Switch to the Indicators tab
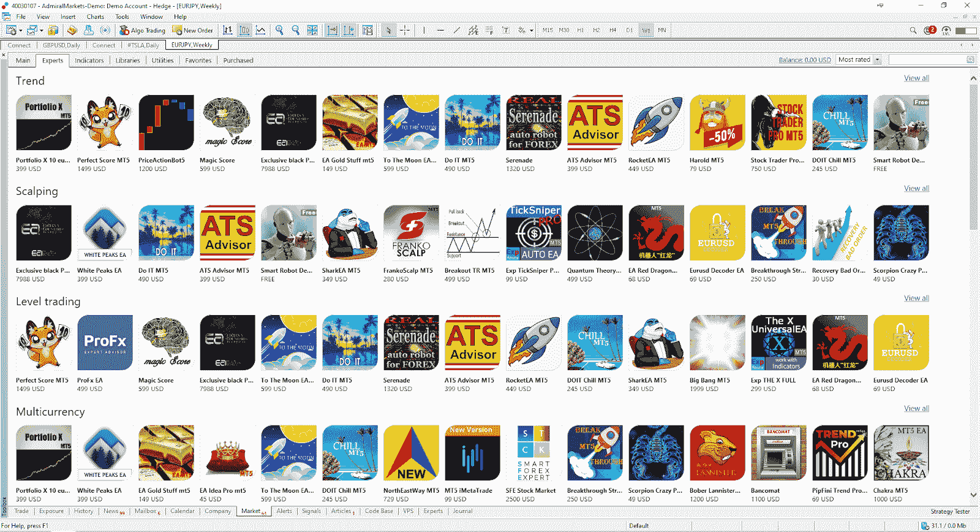This screenshot has width=980, height=532. click(x=89, y=61)
